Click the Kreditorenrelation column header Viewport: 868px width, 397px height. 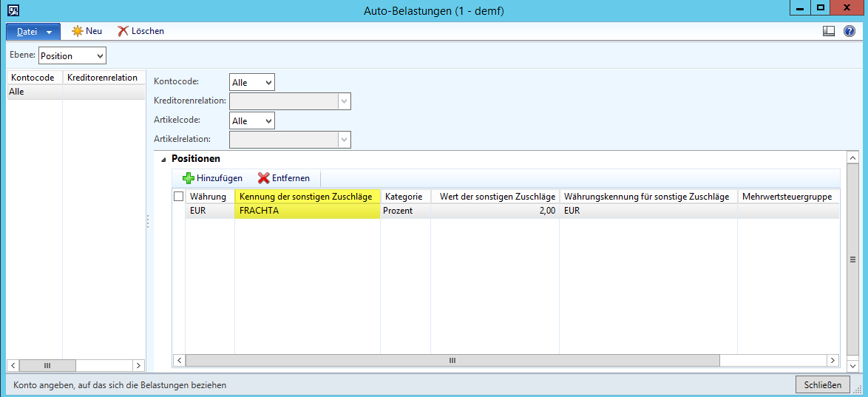point(103,78)
